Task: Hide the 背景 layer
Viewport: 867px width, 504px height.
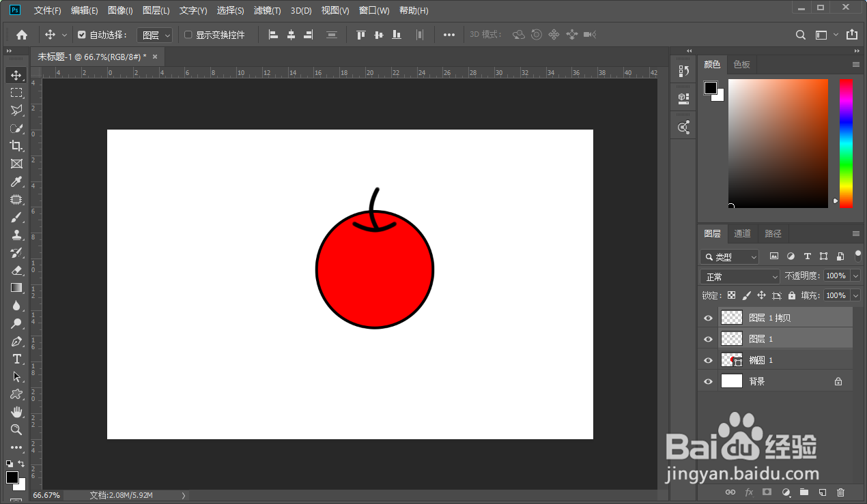Action: click(708, 381)
